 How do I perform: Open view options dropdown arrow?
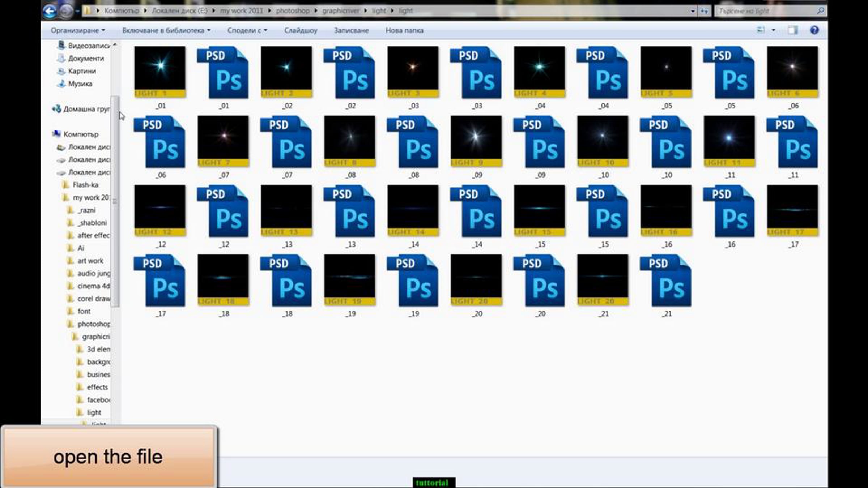click(x=773, y=30)
